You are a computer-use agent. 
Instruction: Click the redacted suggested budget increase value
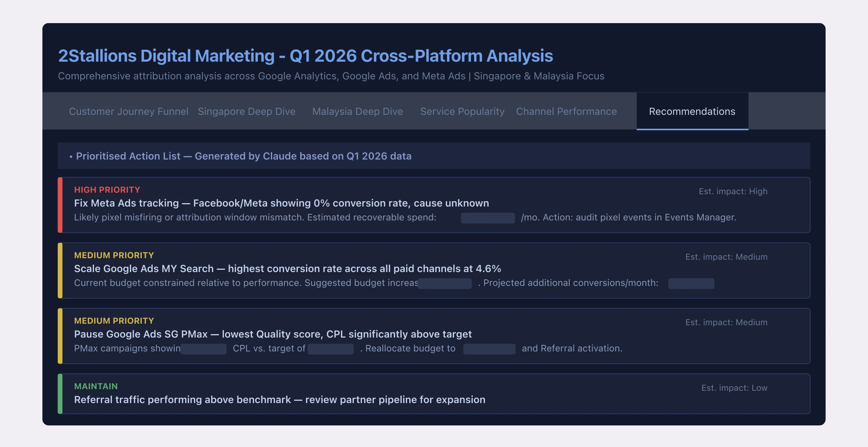(x=445, y=284)
